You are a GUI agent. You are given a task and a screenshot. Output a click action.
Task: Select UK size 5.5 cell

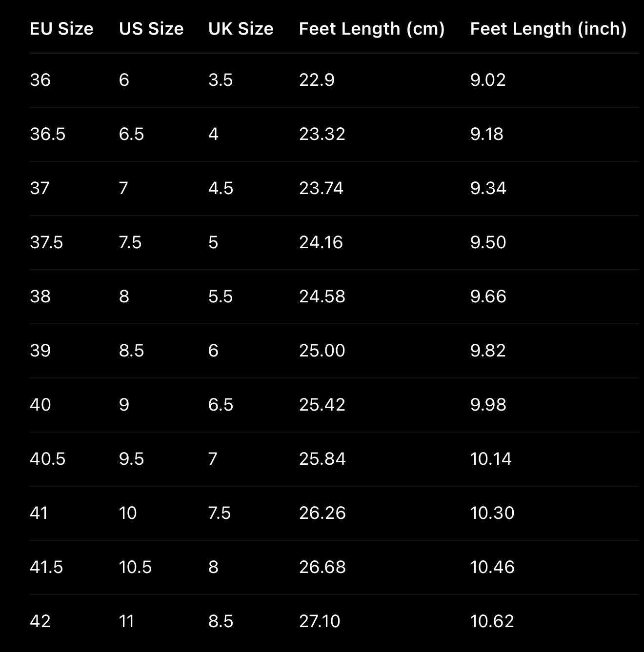[221, 296]
